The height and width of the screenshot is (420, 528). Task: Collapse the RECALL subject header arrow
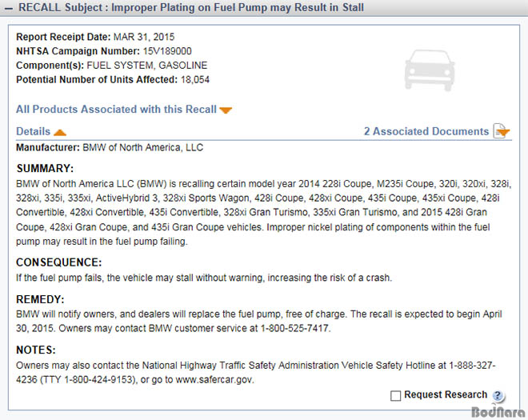tap(10, 8)
